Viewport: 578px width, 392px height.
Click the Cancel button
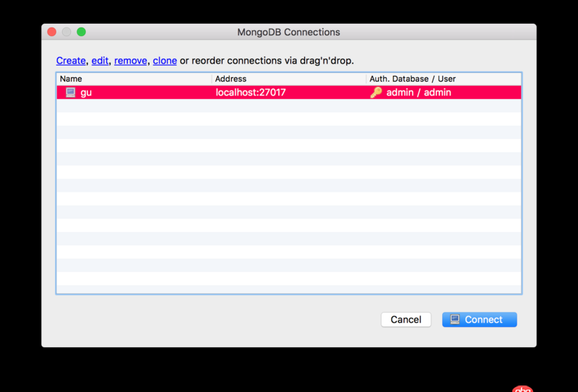point(406,319)
